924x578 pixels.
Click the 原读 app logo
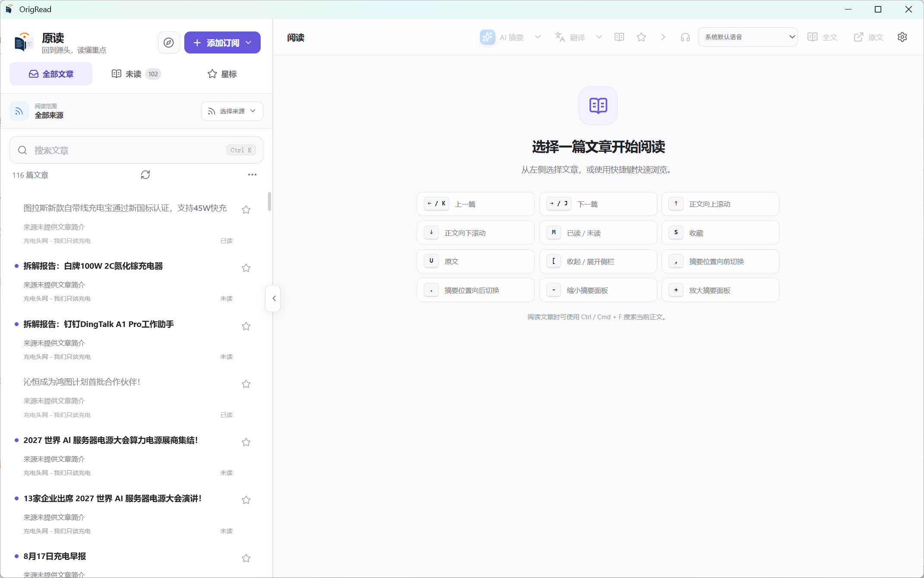pyautogui.click(x=24, y=42)
